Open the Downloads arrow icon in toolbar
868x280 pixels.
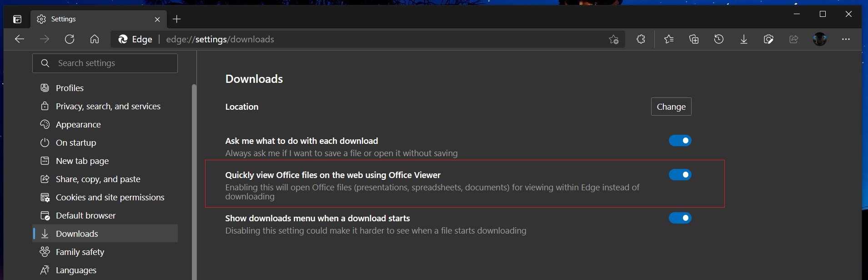click(x=744, y=39)
